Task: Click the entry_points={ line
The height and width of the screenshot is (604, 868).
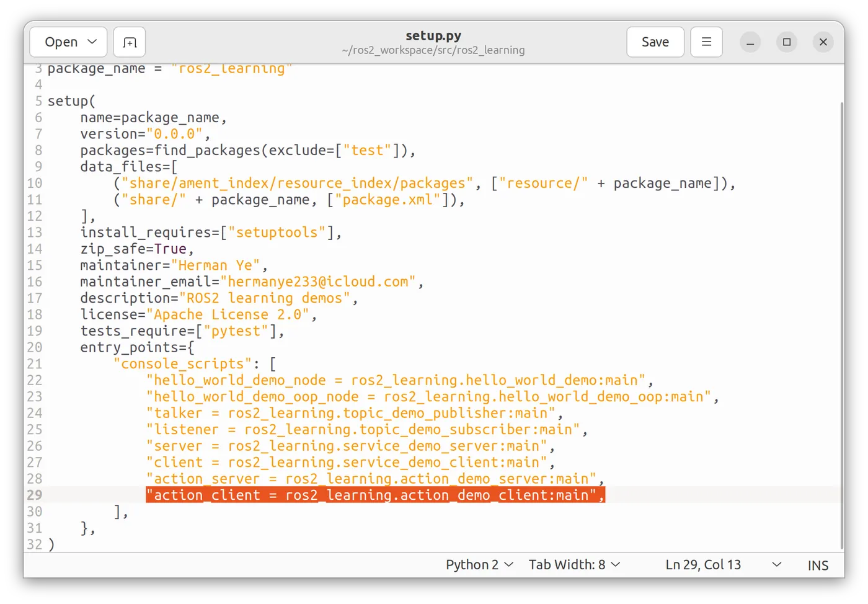Action: click(137, 347)
